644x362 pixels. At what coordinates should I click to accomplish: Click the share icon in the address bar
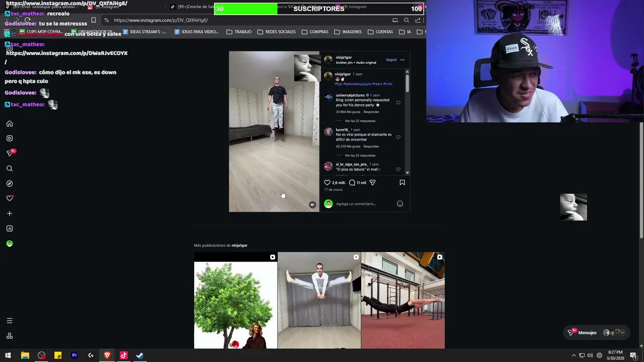(x=418, y=20)
